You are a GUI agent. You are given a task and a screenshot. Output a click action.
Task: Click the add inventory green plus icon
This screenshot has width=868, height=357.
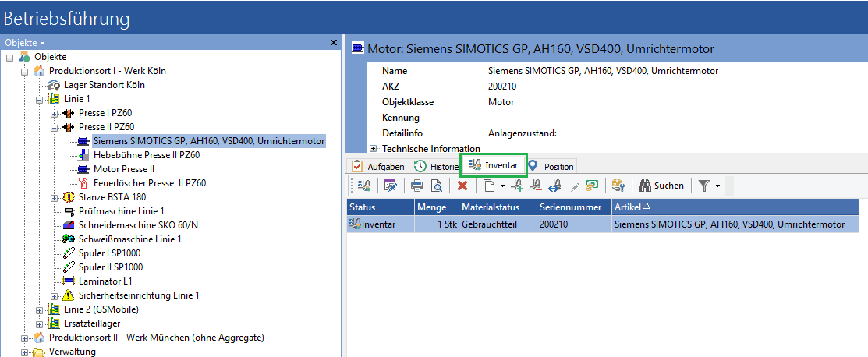click(518, 186)
